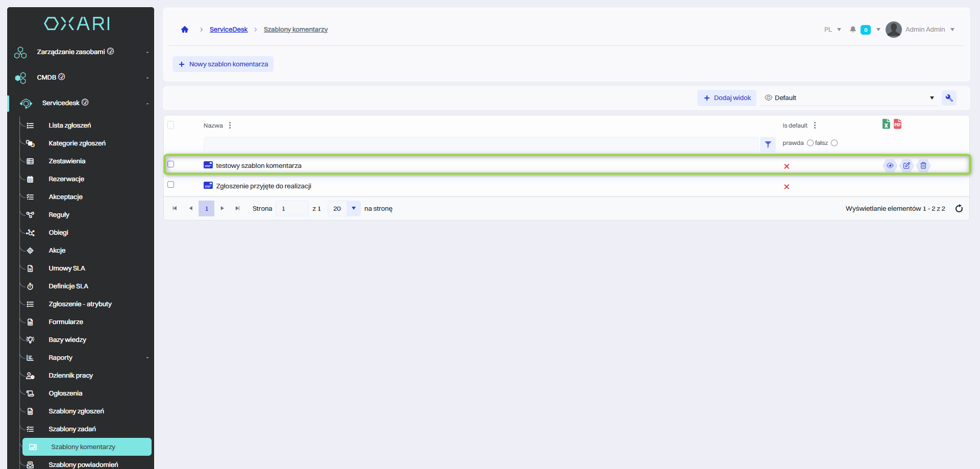This screenshot has height=469, width=980.
Task: Open Szablony zgłoszeń in the sidebar
Action: [x=76, y=411]
